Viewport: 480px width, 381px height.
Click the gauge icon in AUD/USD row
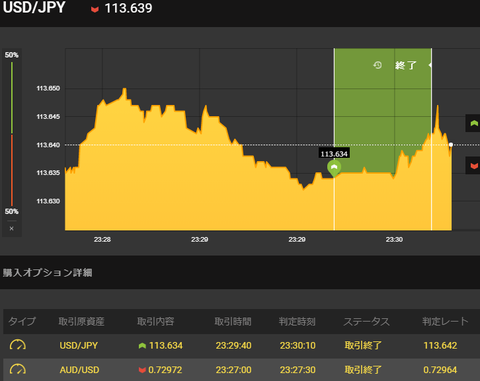pos(18,369)
